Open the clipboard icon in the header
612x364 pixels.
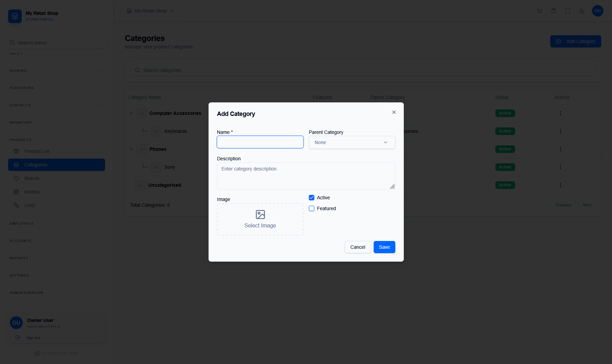pos(554,11)
